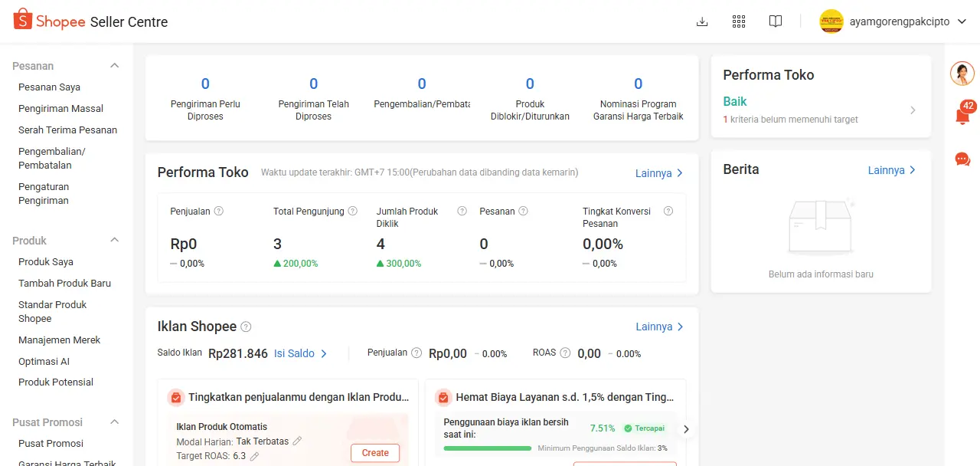Open Pengembalian/Pembatalan to-do count
The image size is (980, 466).
pos(422,94)
